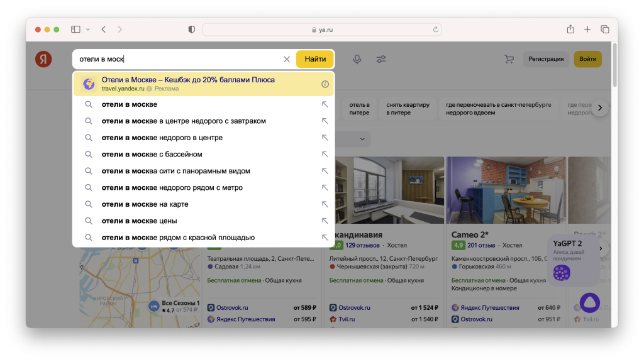
Task: Open Яндекс Путешествия offer from 640 ₽
Action: (489, 307)
